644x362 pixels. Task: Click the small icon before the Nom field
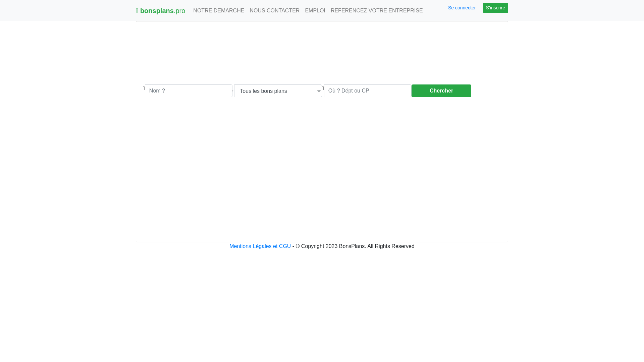pos(144,88)
